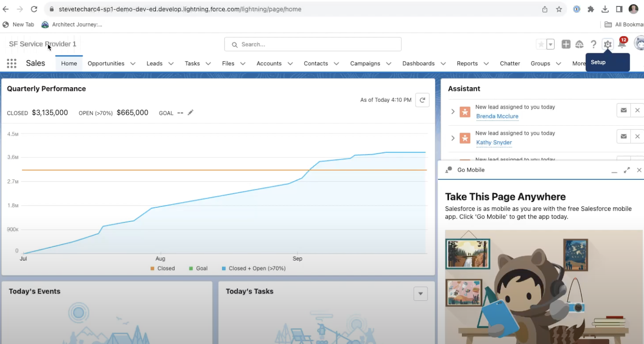
Task: Open the Today's Tasks dropdown menu
Action: [x=421, y=293]
